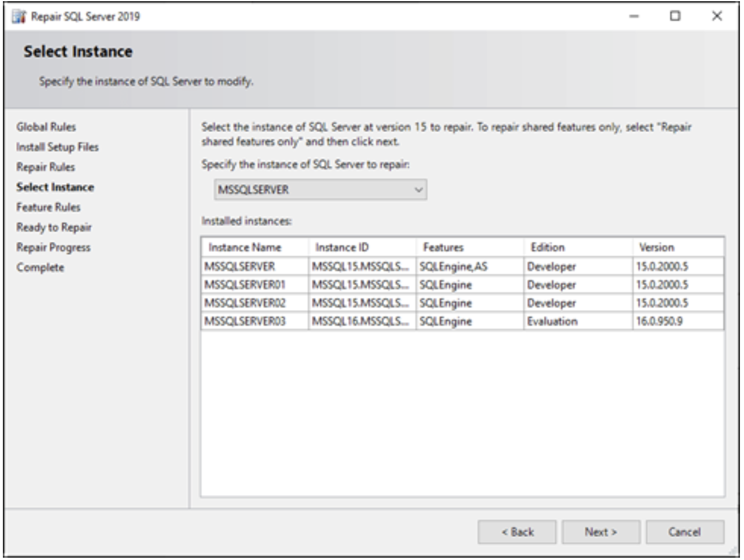Click the Instance ID column header
Viewport: 744px width, 560px height.
click(x=362, y=248)
